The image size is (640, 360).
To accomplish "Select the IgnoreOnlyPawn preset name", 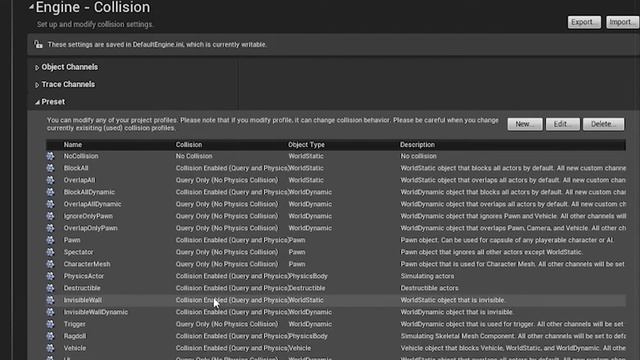I will (88, 216).
